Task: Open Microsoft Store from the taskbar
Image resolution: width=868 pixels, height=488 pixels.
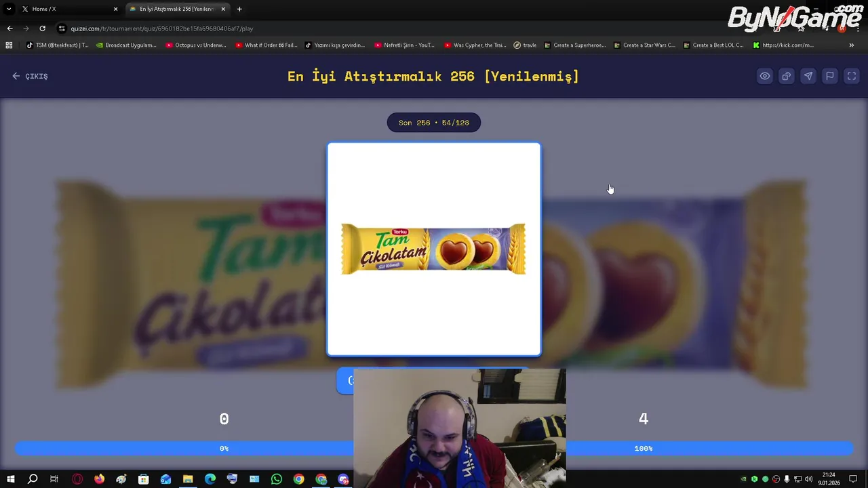Action: (143, 479)
